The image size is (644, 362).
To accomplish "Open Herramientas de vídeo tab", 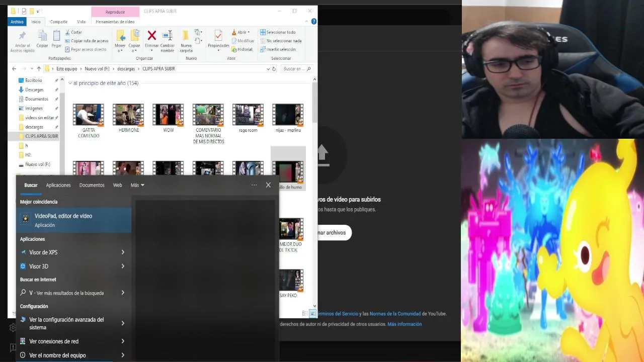I will click(115, 22).
